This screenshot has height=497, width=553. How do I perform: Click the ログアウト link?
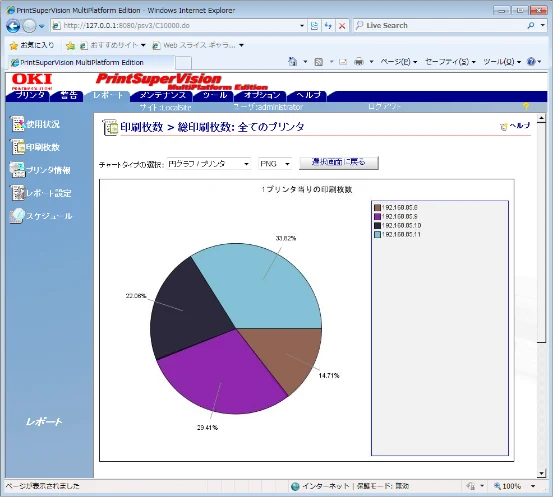(x=384, y=107)
